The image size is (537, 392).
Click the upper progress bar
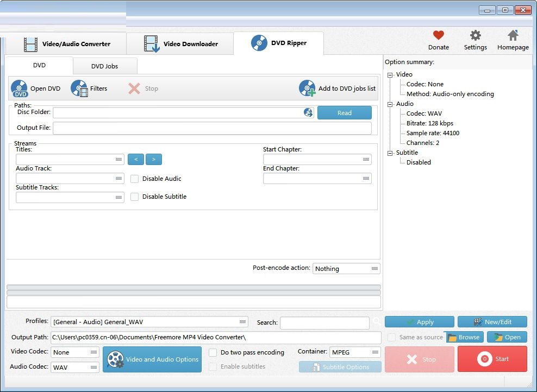193,287
